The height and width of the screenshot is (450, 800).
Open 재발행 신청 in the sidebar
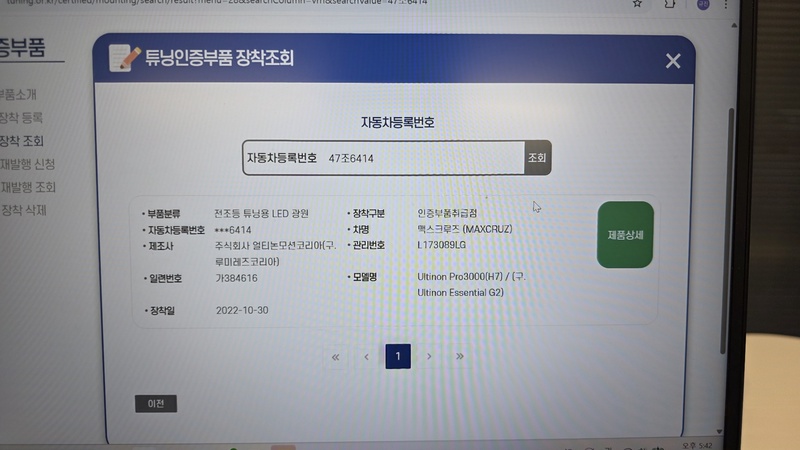[28, 164]
